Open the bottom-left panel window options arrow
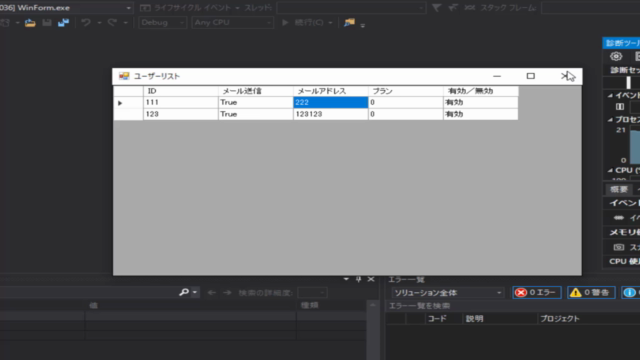Screen dimensions: 640x360 346,279
